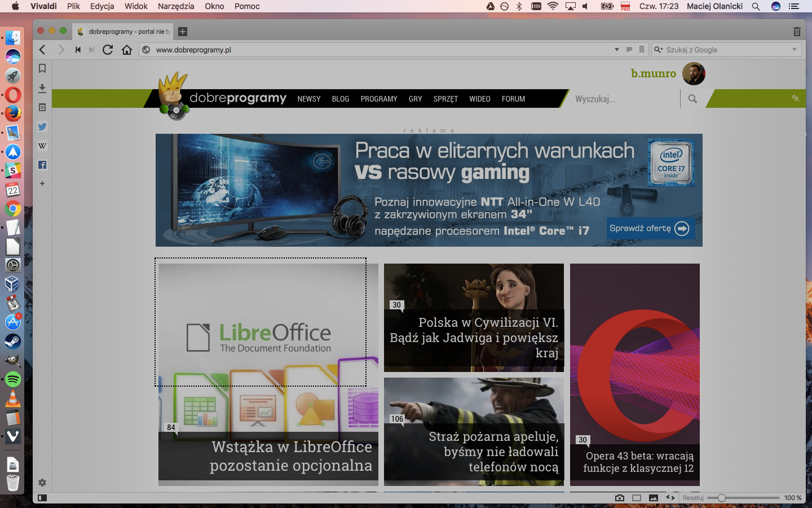Open the Wikipedia web panel
This screenshot has height=508, width=812.
point(42,146)
